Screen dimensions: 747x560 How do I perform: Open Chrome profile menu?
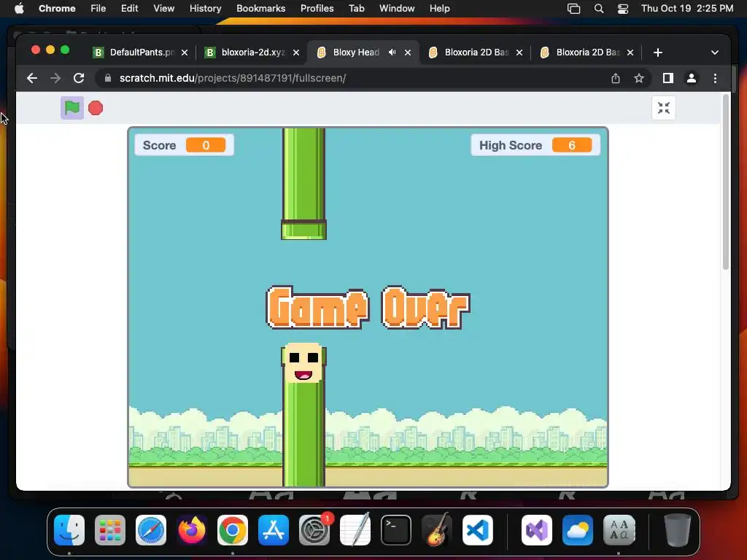point(692,78)
